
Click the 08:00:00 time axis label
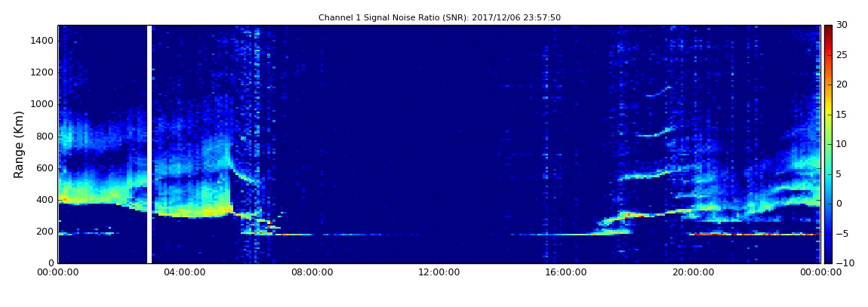[x=312, y=272]
